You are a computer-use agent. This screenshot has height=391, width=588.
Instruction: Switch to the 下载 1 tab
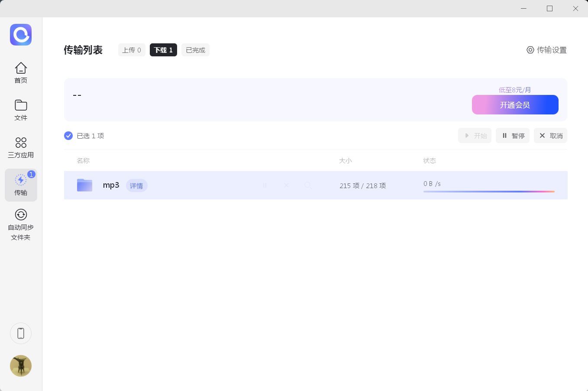pyautogui.click(x=163, y=50)
